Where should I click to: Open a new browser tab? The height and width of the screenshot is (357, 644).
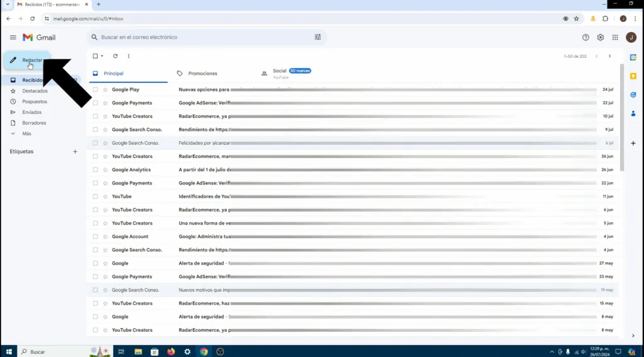pyautogui.click(x=99, y=4)
